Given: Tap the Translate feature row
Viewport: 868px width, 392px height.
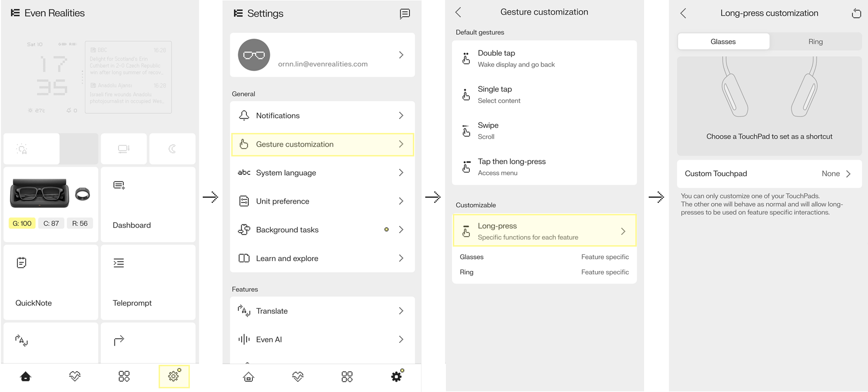Looking at the screenshot, I should (322, 311).
